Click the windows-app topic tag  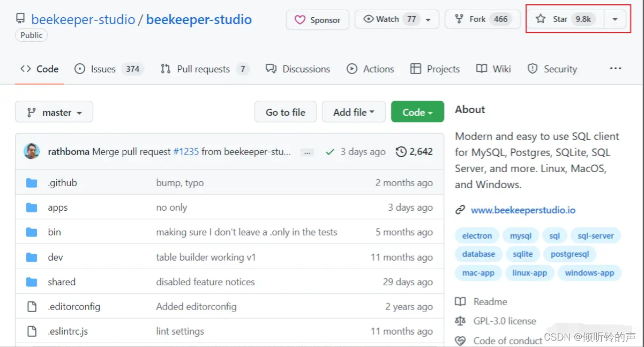(589, 272)
